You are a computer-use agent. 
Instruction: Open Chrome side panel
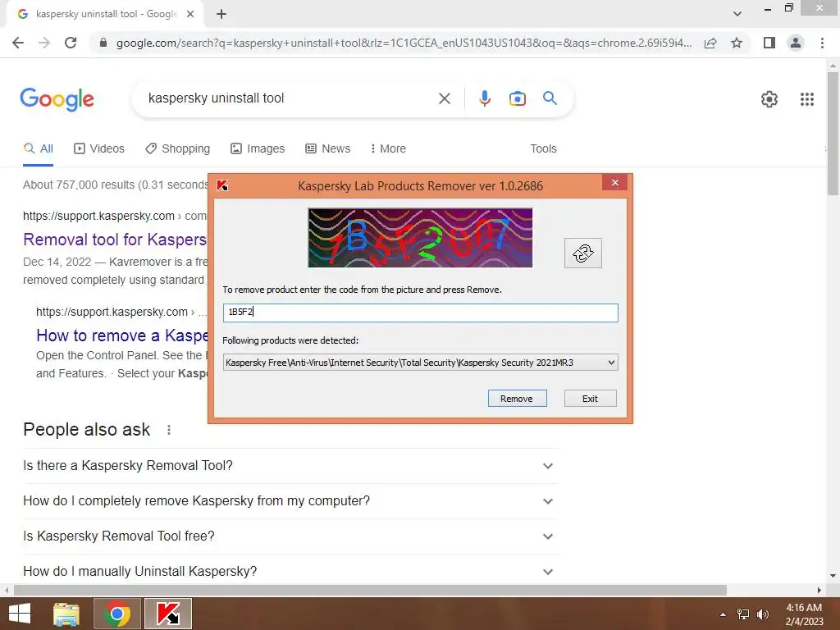pos(769,43)
